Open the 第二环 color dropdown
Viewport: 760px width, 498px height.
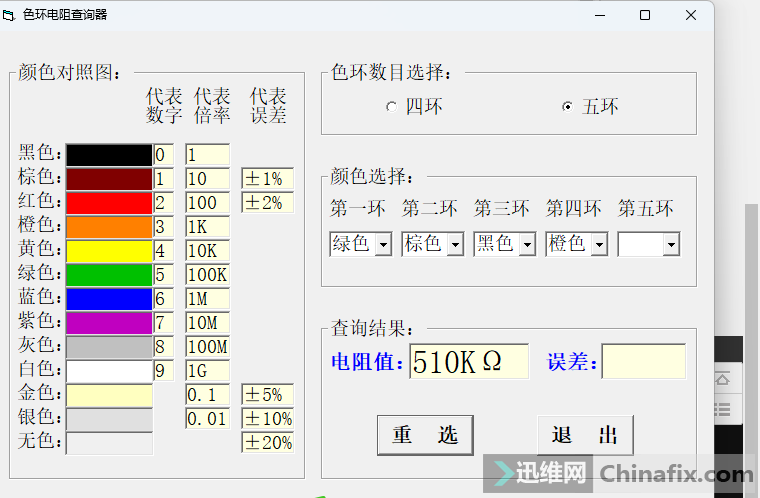click(455, 244)
